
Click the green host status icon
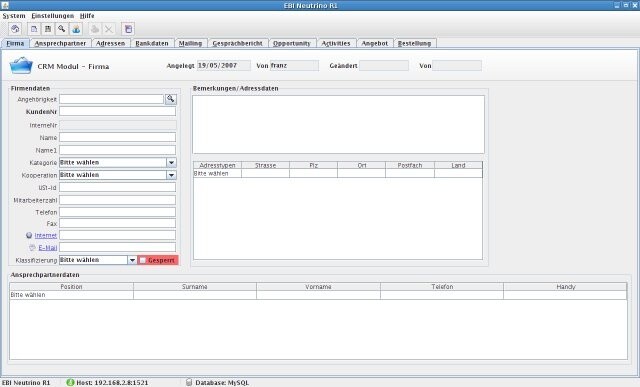(x=70, y=383)
